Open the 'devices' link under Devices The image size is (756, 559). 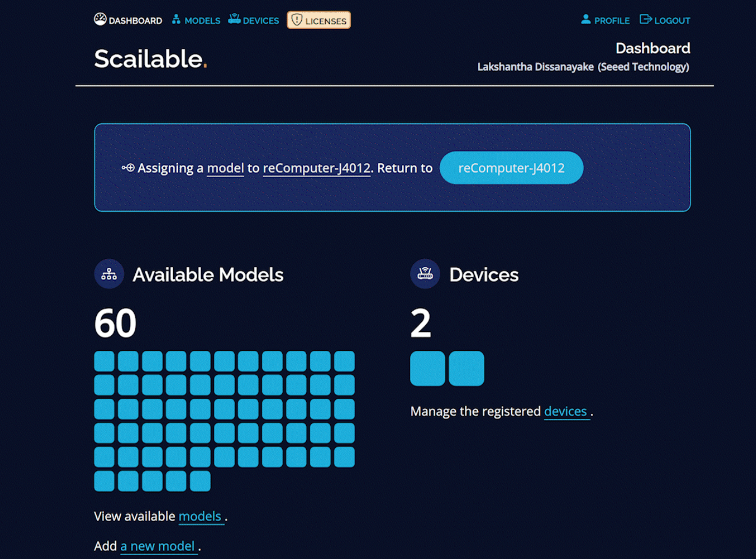tap(566, 411)
